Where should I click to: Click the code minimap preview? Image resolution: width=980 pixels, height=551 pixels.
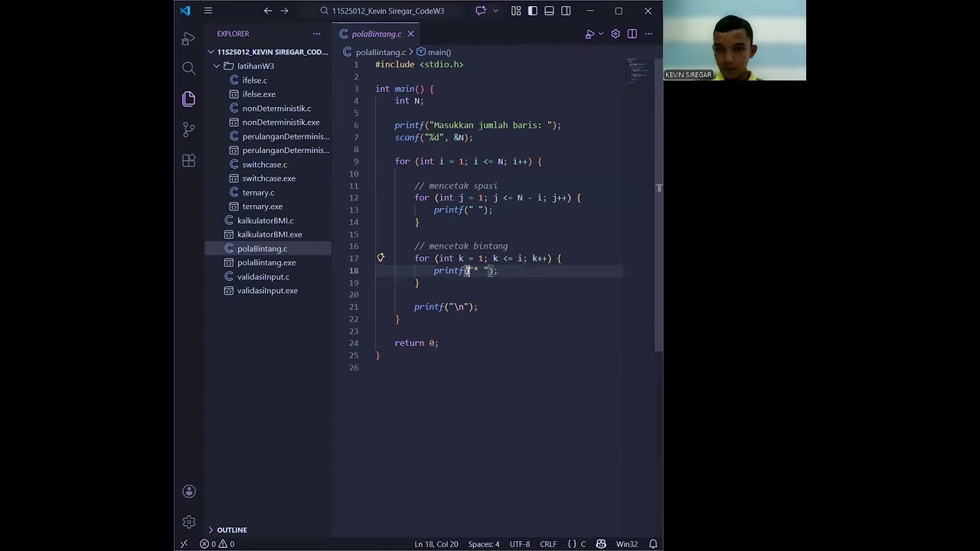638,71
